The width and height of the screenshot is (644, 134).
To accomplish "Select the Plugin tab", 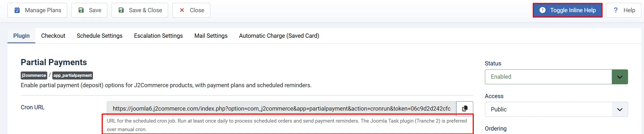I will pos(22,36).
